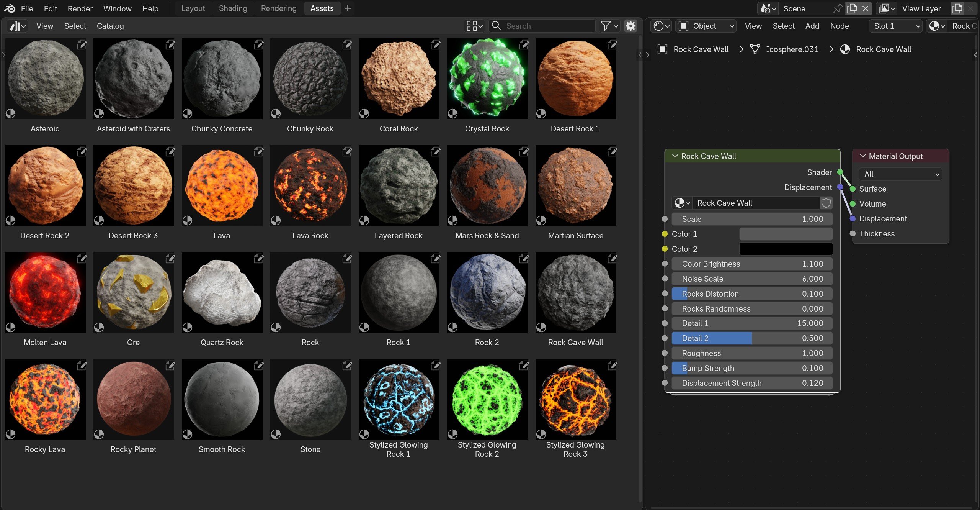This screenshot has height=510, width=980.
Task: Click the new scene icon
Action: (x=852, y=8)
